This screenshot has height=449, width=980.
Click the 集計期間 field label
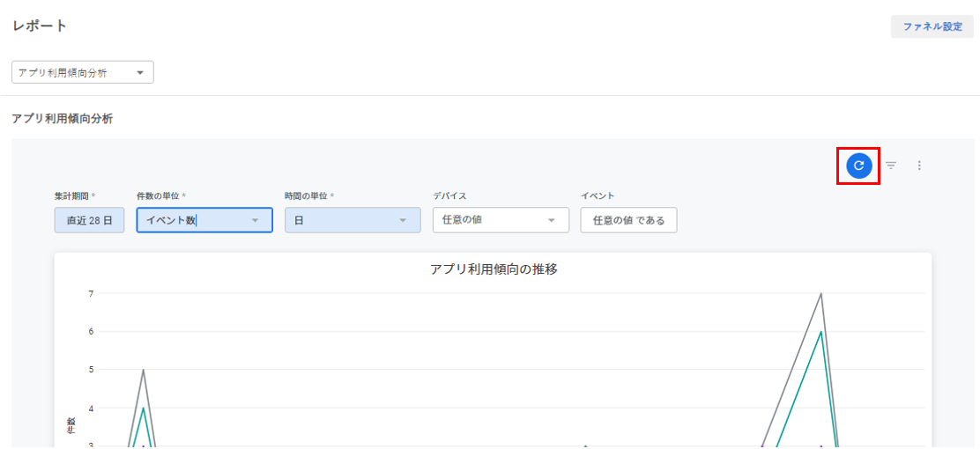point(74,195)
